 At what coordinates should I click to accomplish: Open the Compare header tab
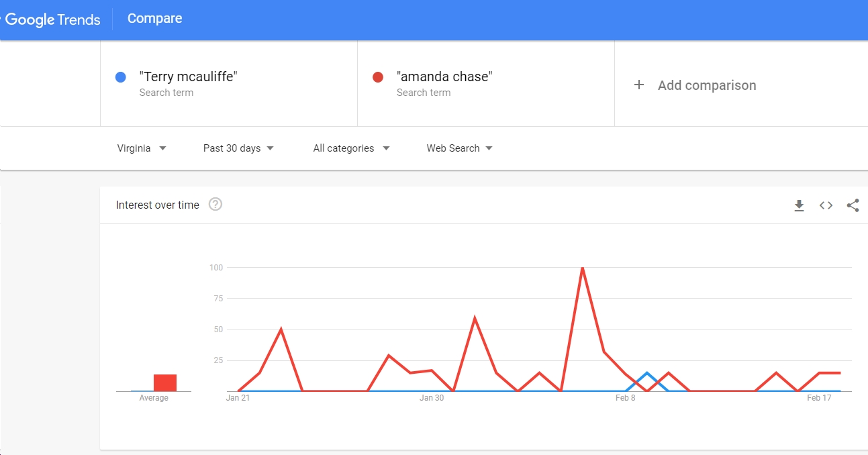click(155, 19)
